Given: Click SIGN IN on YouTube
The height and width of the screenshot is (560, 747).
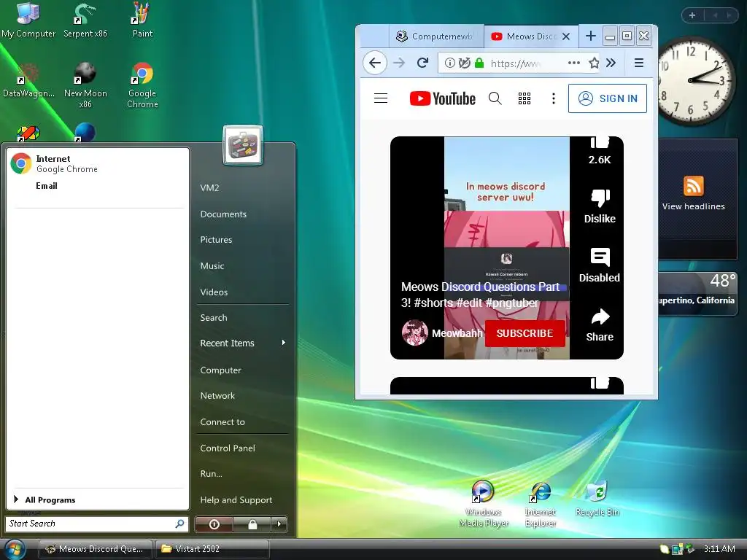Looking at the screenshot, I should (x=608, y=98).
